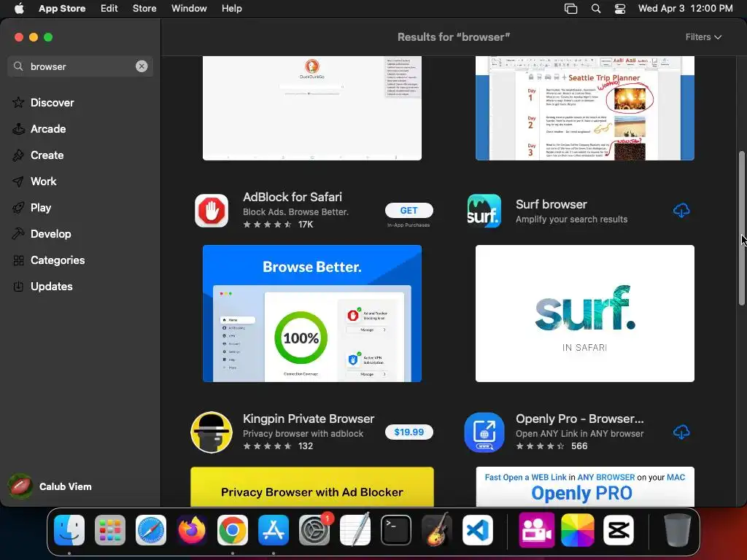Open the Privacy Browser with Ad Blocker banner
The image size is (747, 560).
click(312, 486)
